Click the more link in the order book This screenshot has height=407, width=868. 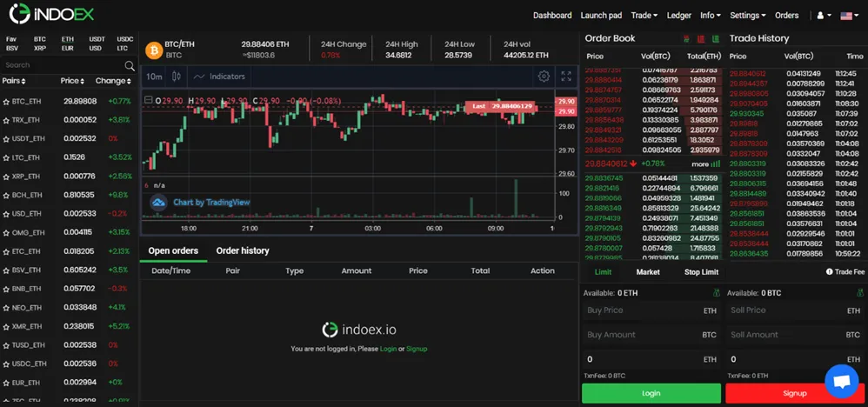(706, 164)
